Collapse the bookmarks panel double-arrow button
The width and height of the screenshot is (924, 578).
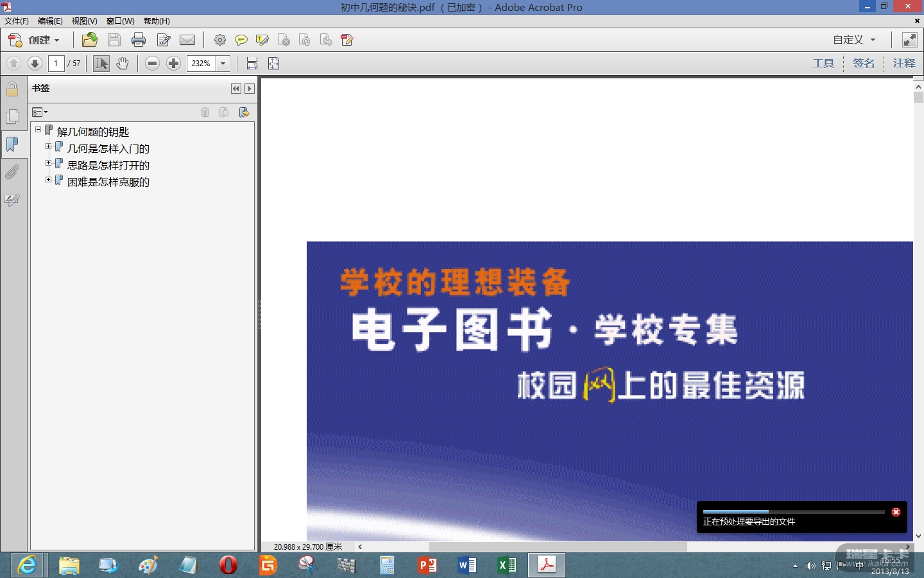point(236,89)
